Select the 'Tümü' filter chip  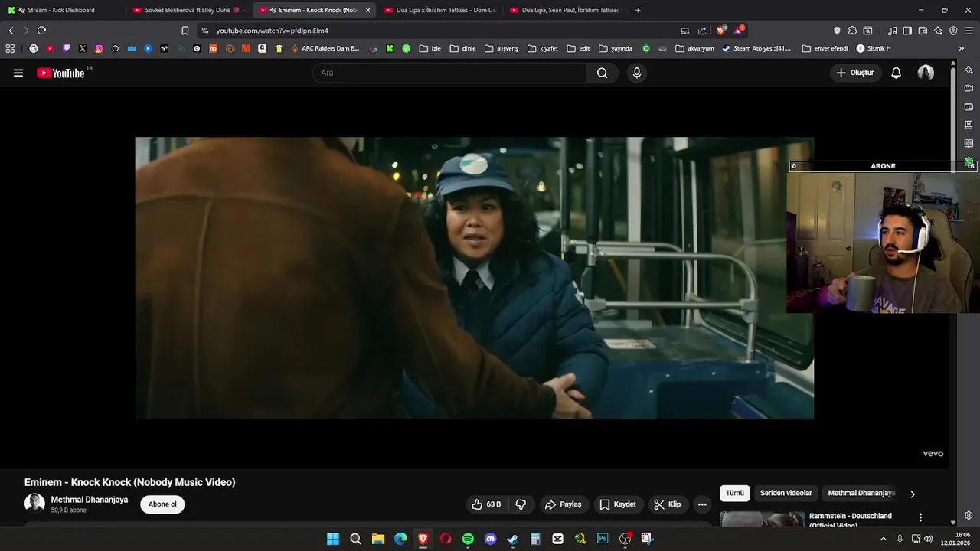coord(734,493)
